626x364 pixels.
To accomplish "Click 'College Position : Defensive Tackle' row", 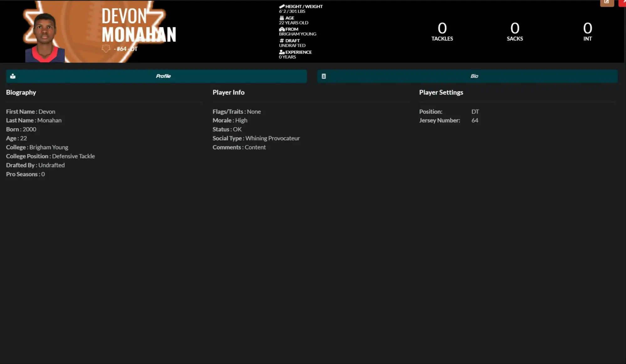I will [50, 156].
